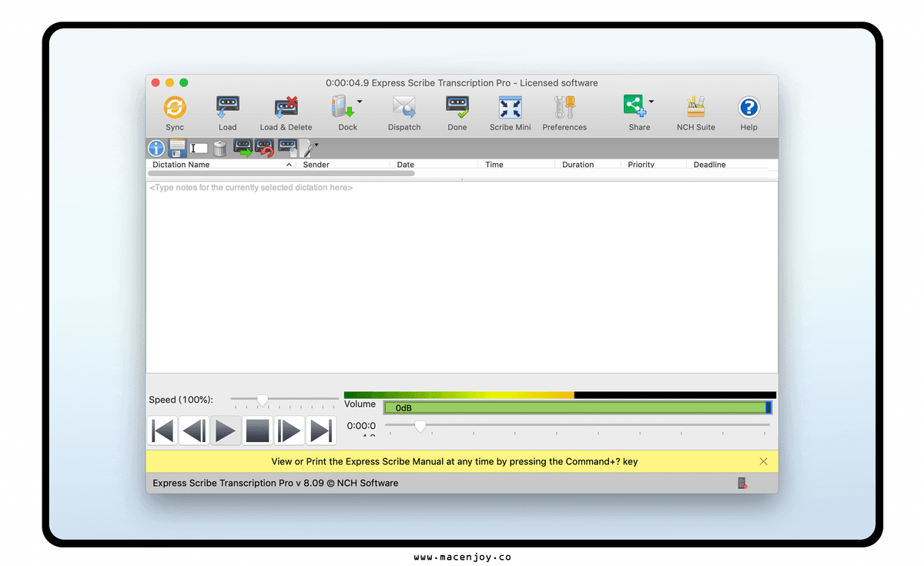Adjust the Speed slider handle
The image size is (924, 566).
click(x=263, y=400)
